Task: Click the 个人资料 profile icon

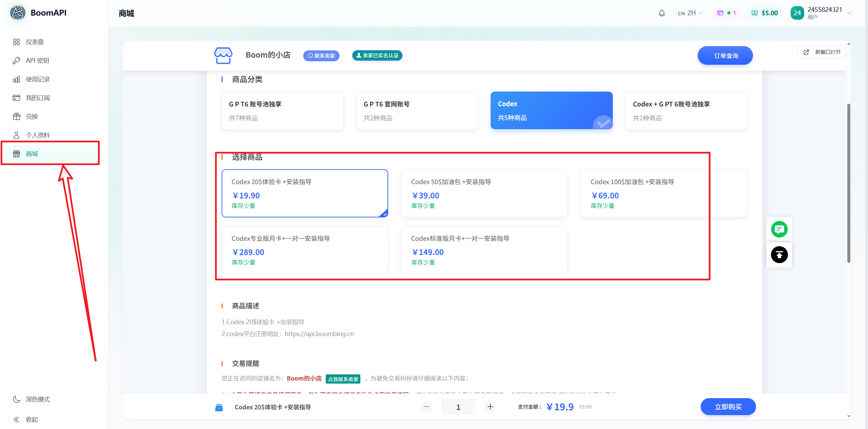Action: pos(16,135)
